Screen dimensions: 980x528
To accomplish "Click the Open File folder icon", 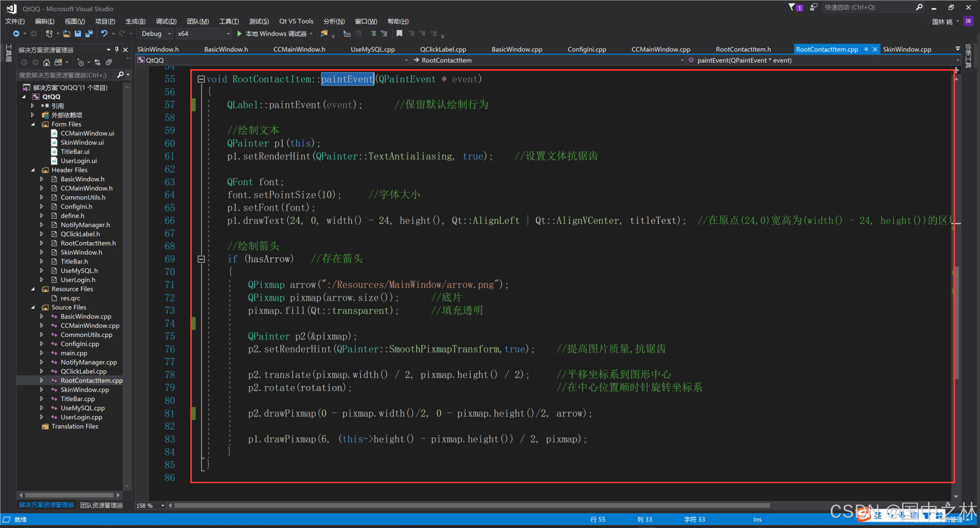I will [x=67, y=34].
